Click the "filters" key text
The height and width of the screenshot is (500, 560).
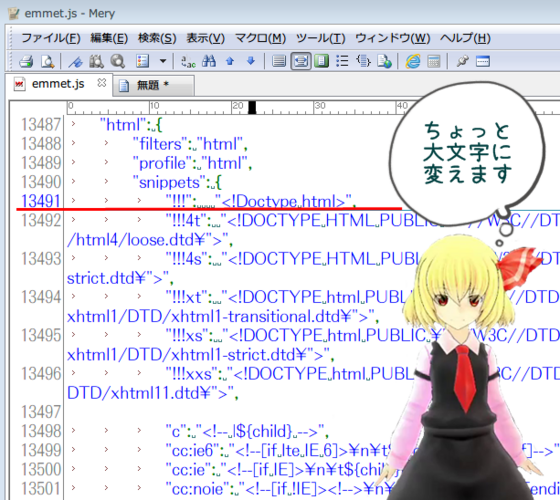[x=160, y=144]
